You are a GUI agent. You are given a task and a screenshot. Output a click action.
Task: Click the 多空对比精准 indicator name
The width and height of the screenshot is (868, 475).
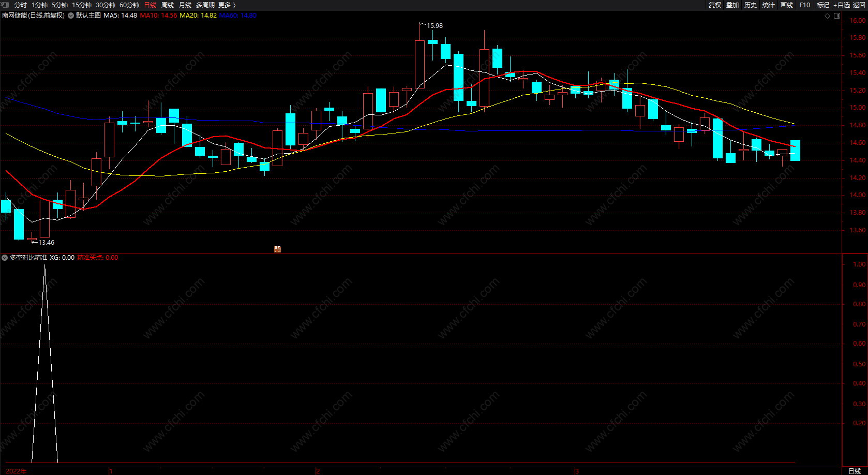click(x=28, y=258)
